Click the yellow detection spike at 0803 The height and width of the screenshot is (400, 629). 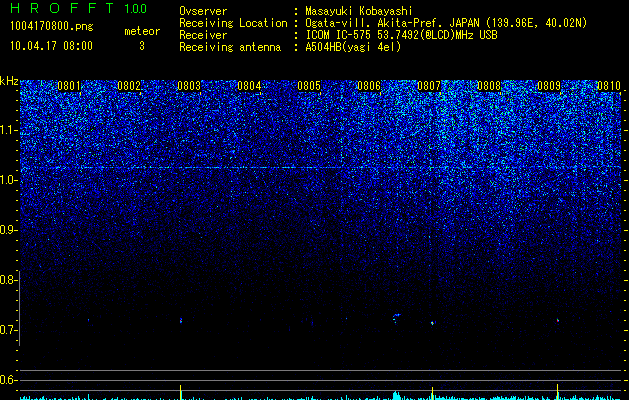(181, 392)
